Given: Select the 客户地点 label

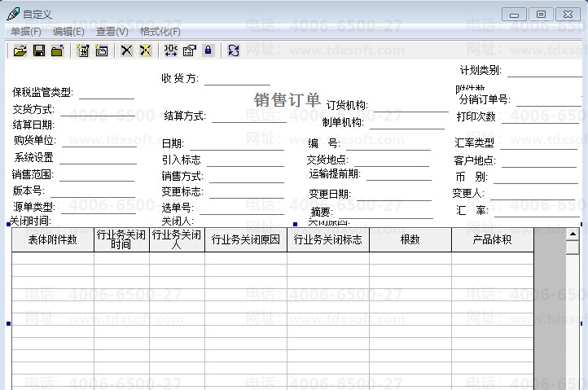Looking at the screenshot, I should pyautogui.click(x=475, y=160).
